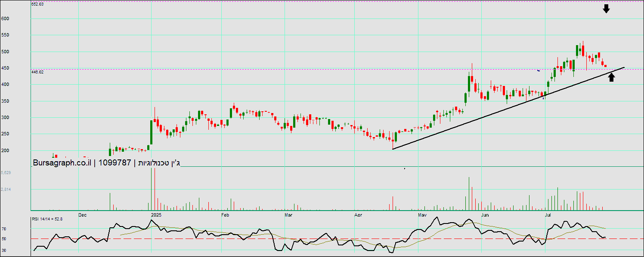Image resolution: width=644 pixels, height=257 pixels.
Task: Click the 200 price axis label
Action: click(5, 151)
